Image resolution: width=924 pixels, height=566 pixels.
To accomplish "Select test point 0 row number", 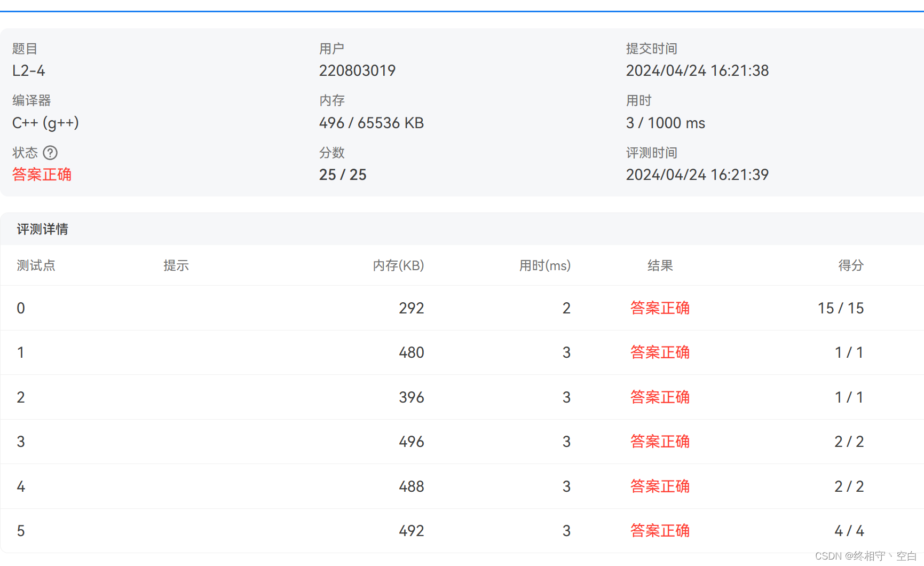I will point(21,308).
